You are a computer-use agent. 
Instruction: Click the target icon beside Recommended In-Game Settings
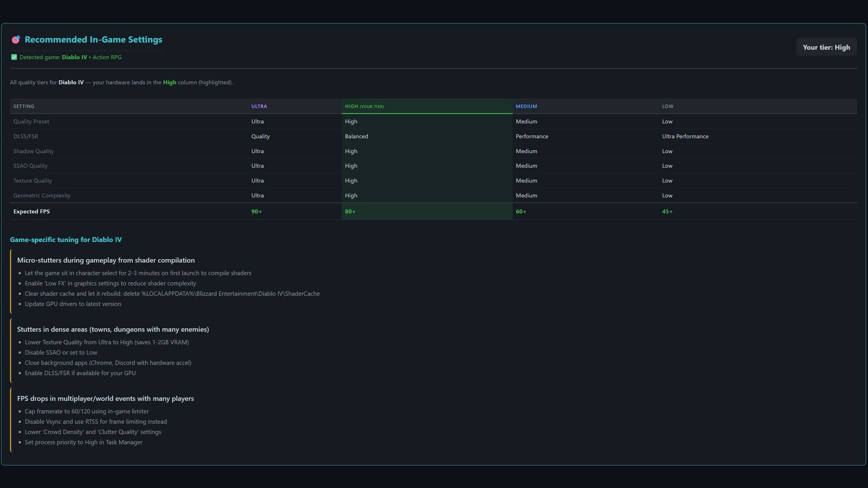(16, 40)
